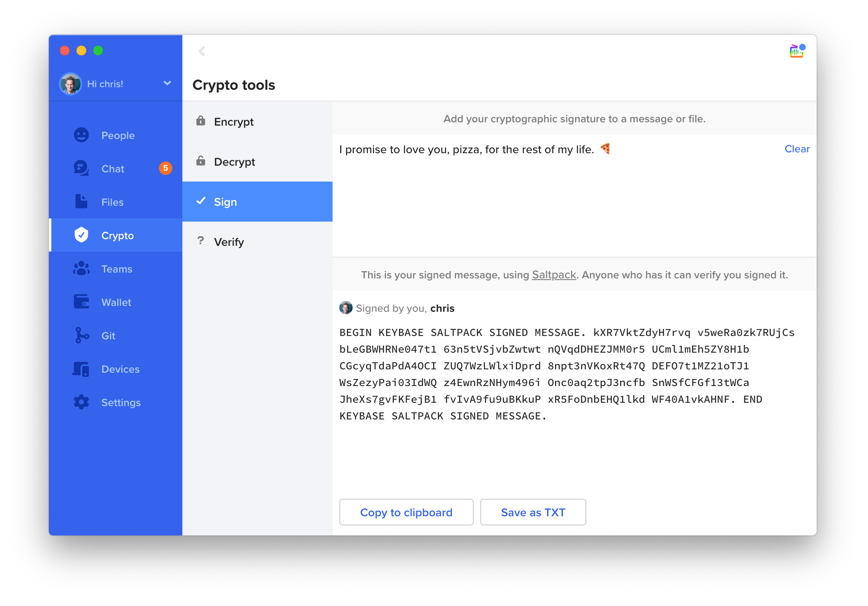Screen dimensions: 868x606
Task: Expand the account switcher chevron
Action: (x=167, y=83)
